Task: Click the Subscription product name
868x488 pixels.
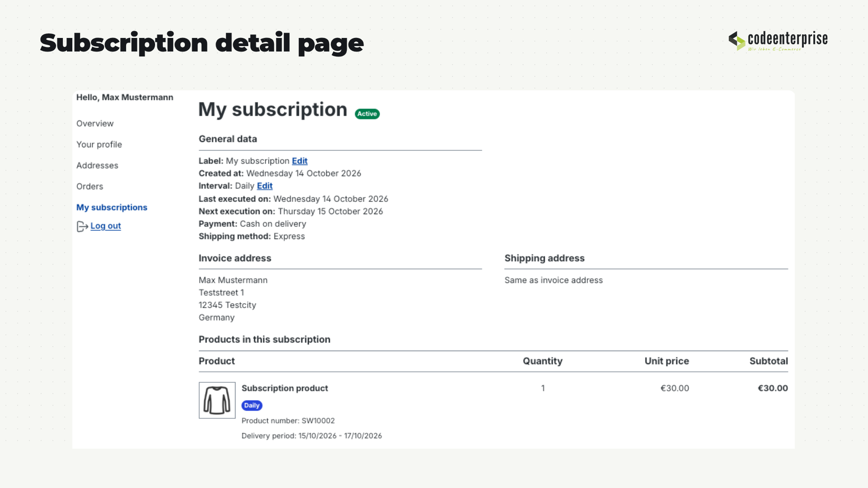Action: (285, 388)
